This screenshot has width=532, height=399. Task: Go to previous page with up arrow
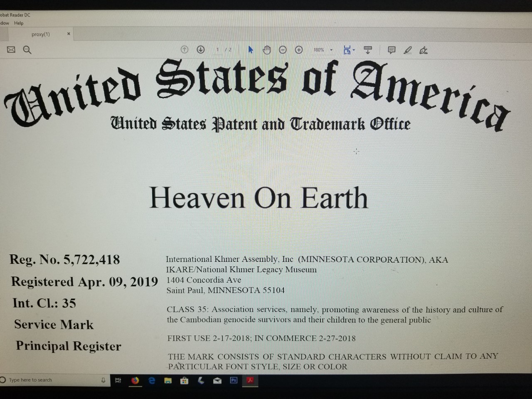tap(185, 49)
